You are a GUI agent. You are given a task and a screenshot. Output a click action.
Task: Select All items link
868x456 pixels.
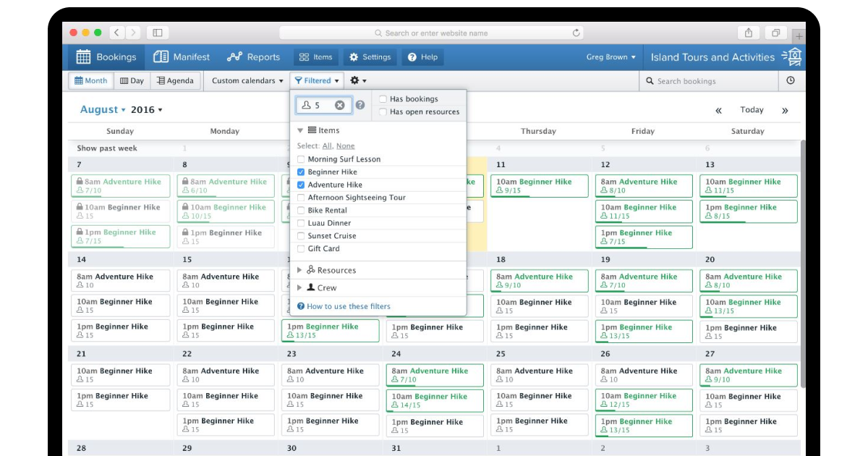coord(327,146)
